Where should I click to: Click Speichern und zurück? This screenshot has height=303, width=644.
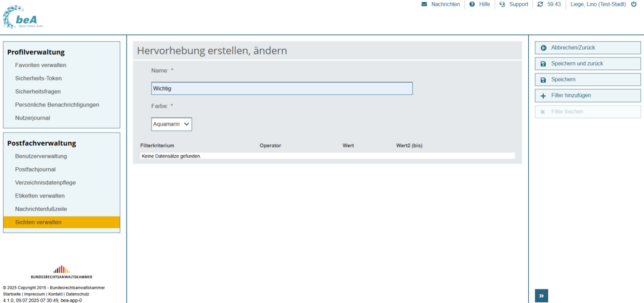tap(587, 64)
